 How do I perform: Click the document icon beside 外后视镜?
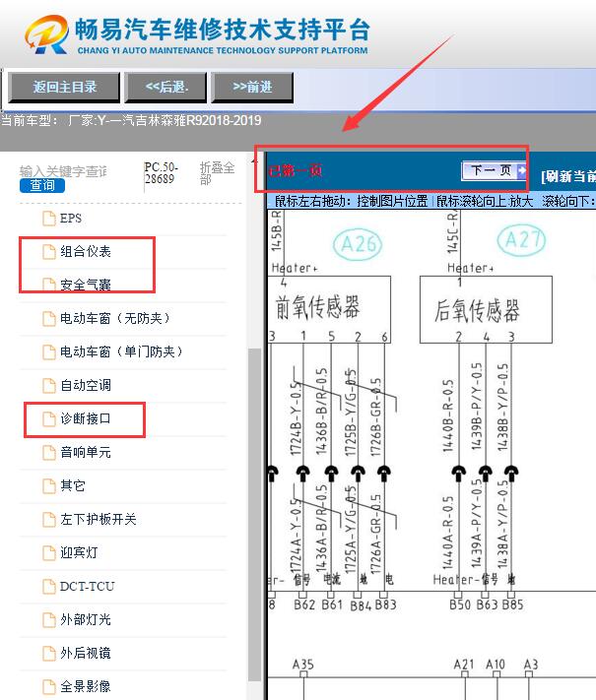click(48, 653)
